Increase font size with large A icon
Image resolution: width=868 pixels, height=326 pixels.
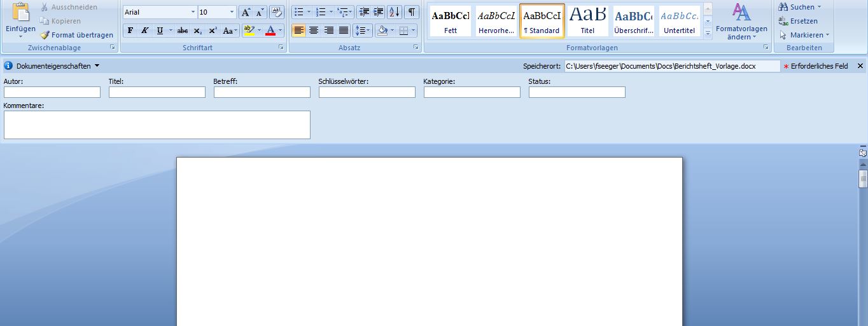click(246, 12)
